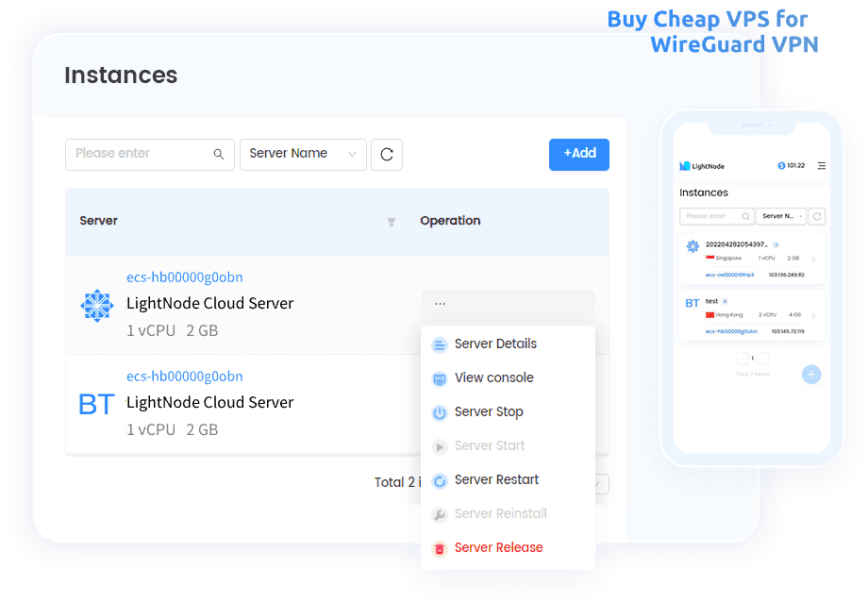
Task: Open the Server Name dropdown
Action: click(304, 155)
